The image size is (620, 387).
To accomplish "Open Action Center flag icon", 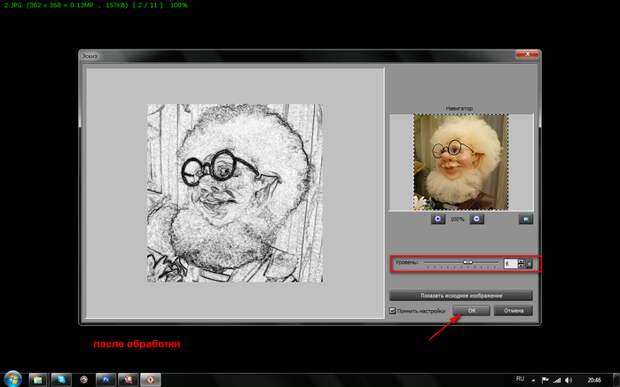I will tap(545, 380).
